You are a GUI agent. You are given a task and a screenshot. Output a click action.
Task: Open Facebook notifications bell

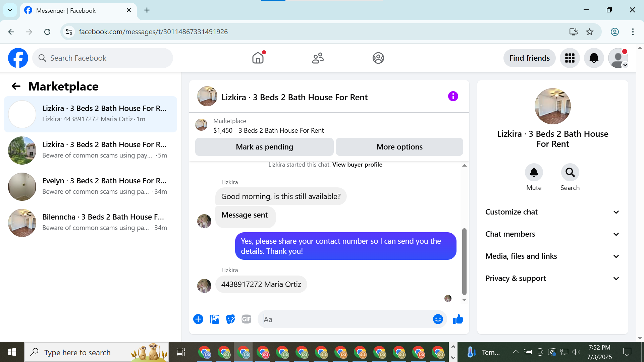[594, 58]
